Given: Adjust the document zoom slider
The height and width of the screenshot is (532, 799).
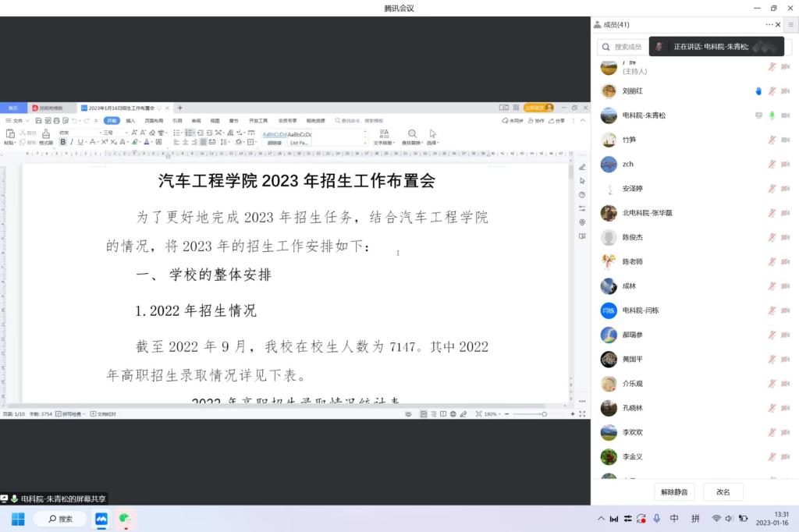Looking at the screenshot, I should click(x=537, y=413).
